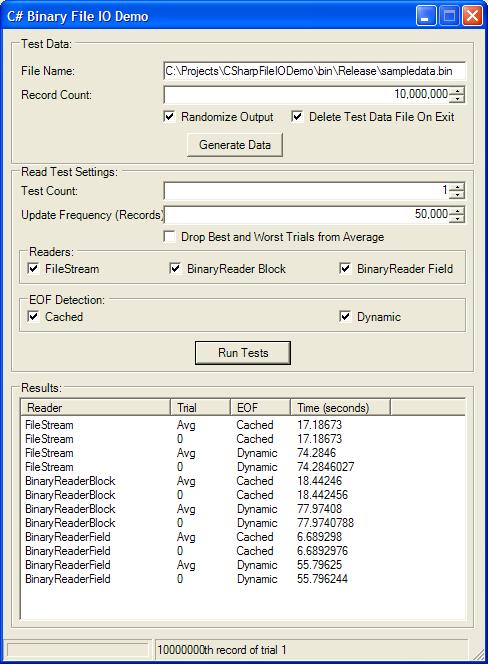488x664 pixels.
Task: Click status text '10000000th record of trial 1'
Action: pos(222,650)
